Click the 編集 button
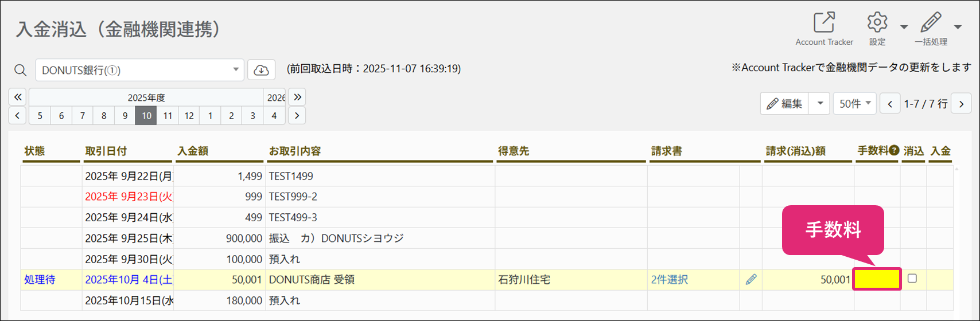This screenshot has height=321, width=980. [785, 104]
